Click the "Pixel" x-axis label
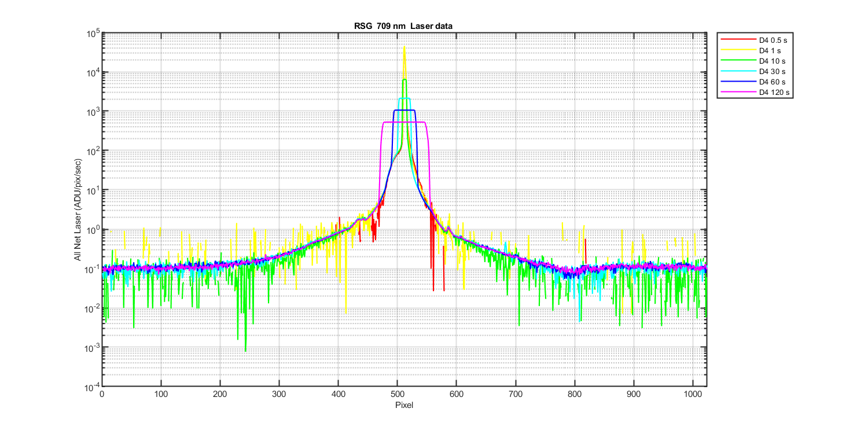Viewport: 868px width, 434px height. [x=404, y=405]
